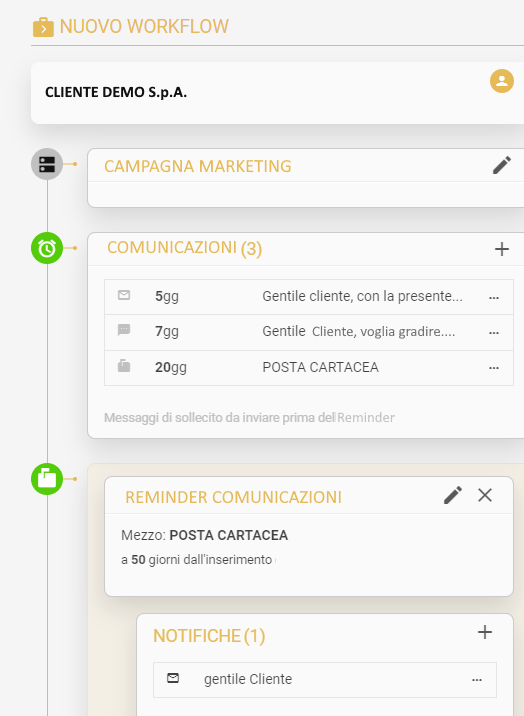The height and width of the screenshot is (716, 524).
Task: Select the gentile Cliente notification row
Action: coord(325,680)
